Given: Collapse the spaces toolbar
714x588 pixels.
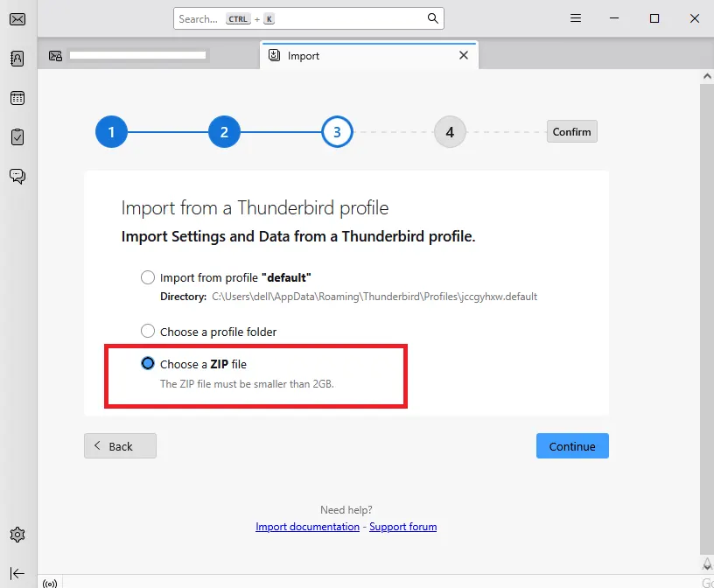Looking at the screenshot, I should (x=17, y=573).
